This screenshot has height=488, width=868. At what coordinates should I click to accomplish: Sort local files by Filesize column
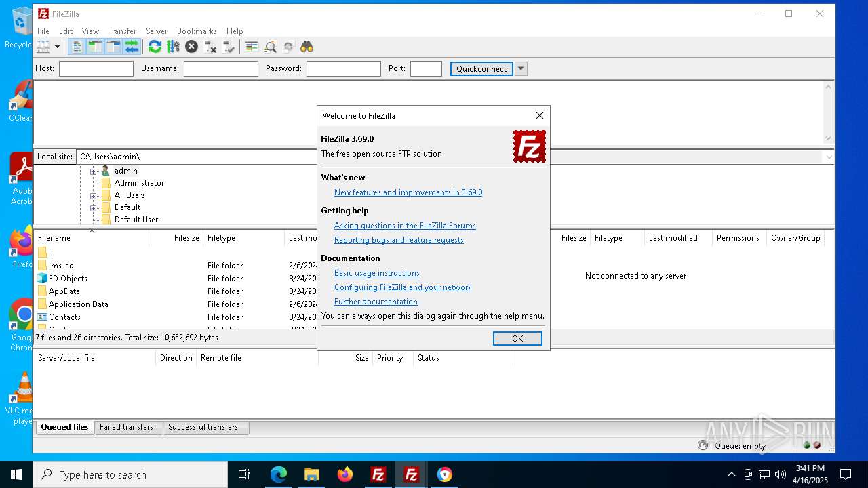pos(176,238)
